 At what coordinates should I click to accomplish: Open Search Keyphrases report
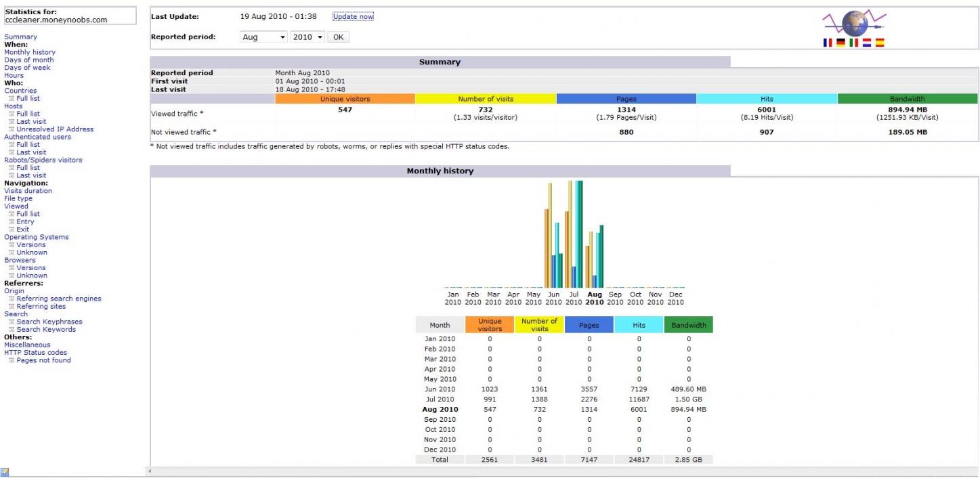(x=49, y=322)
